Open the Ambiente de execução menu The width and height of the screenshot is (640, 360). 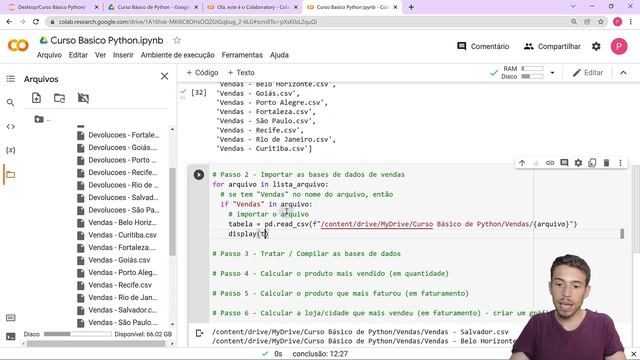click(x=178, y=55)
